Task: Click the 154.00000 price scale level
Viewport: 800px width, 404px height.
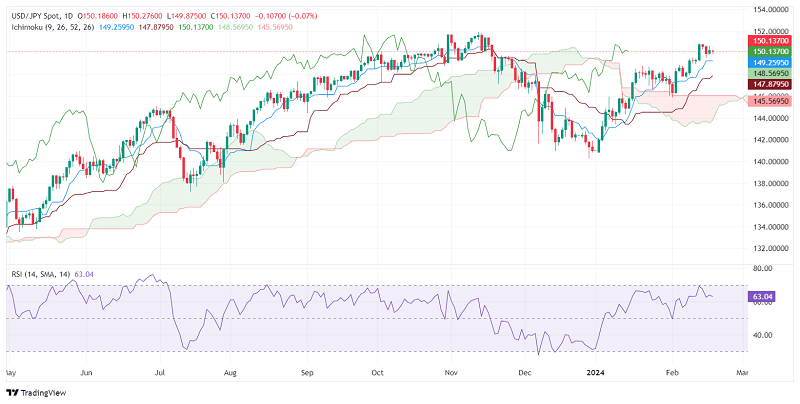Action: tap(771, 9)
